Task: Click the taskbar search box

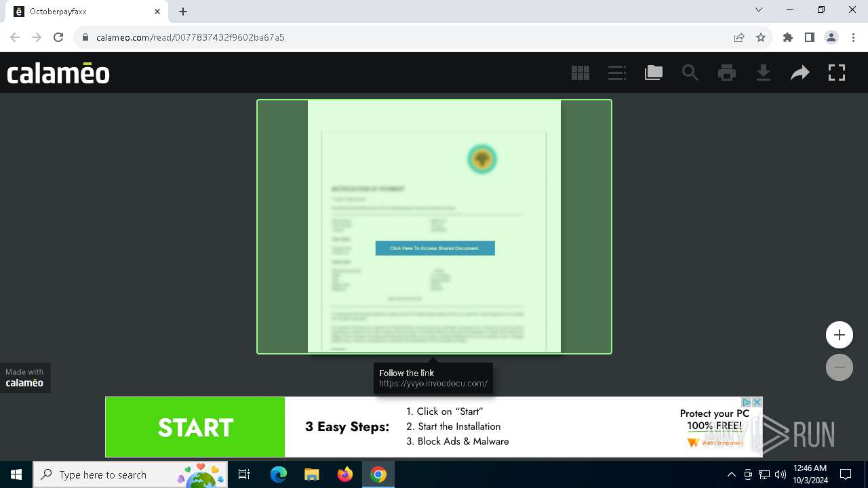Action: tap(130, 474)
